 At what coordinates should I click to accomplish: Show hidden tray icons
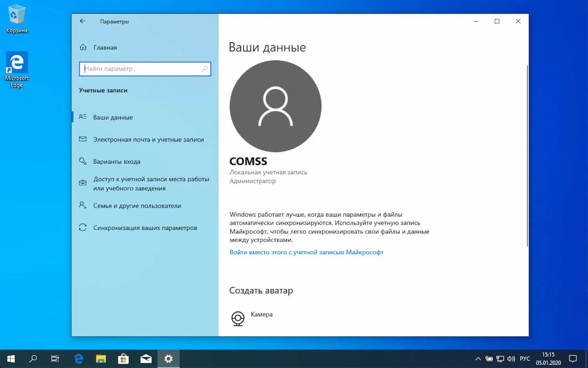pos(478,359)
